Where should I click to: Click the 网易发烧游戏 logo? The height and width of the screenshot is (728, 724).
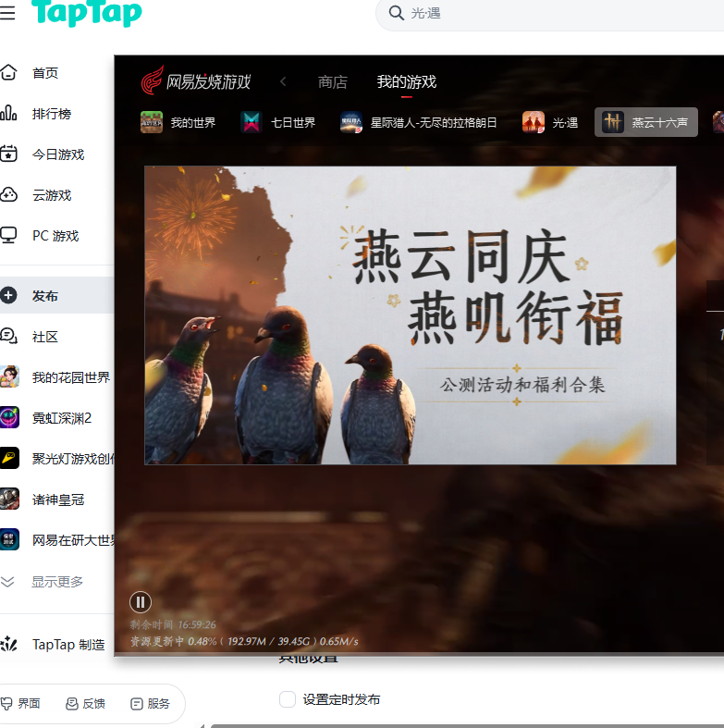pyautogui.click(x=196, y=80)
